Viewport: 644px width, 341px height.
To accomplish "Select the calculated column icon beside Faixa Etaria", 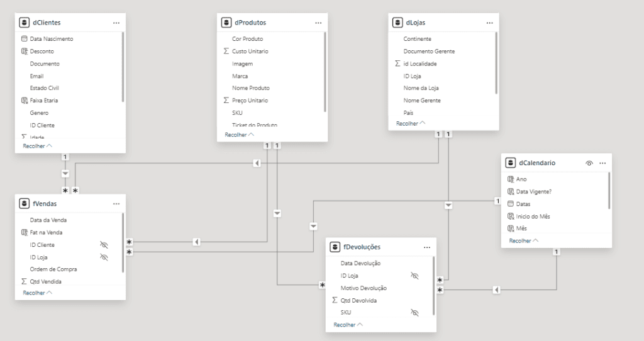I will tap(25, 100).
